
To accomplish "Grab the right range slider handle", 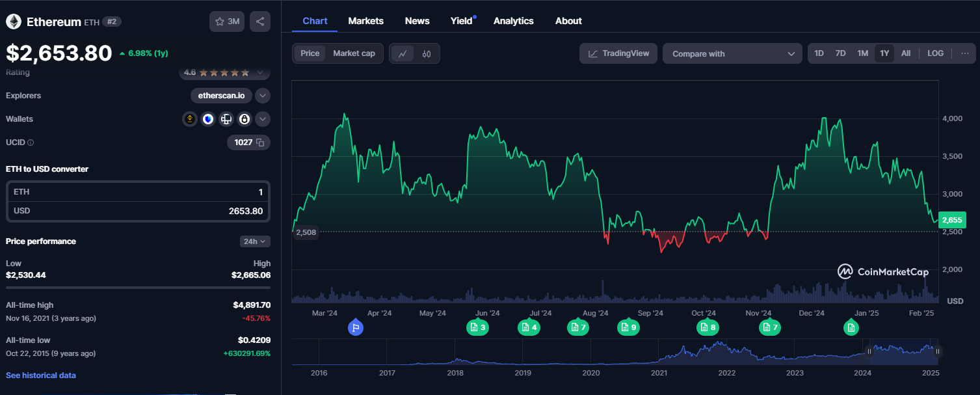I will [937, 351].
